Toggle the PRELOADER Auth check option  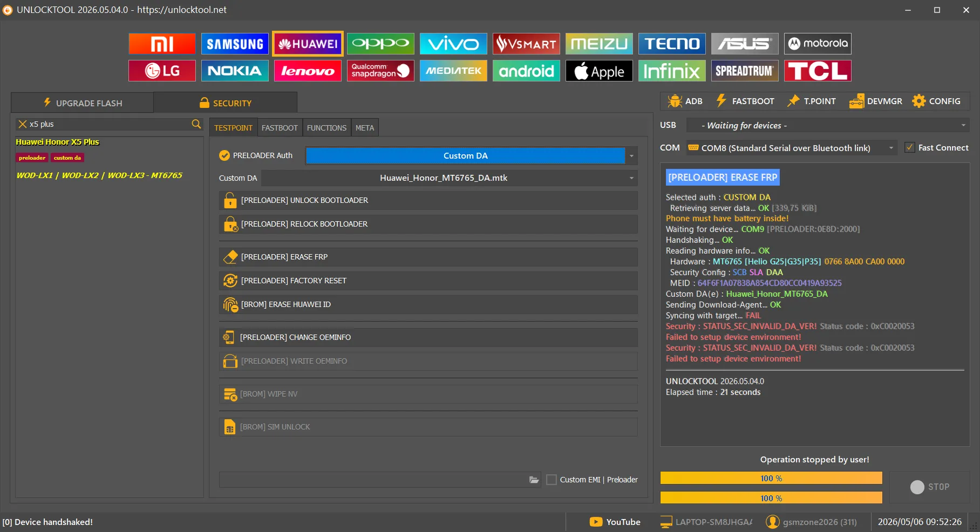point(224,155)
